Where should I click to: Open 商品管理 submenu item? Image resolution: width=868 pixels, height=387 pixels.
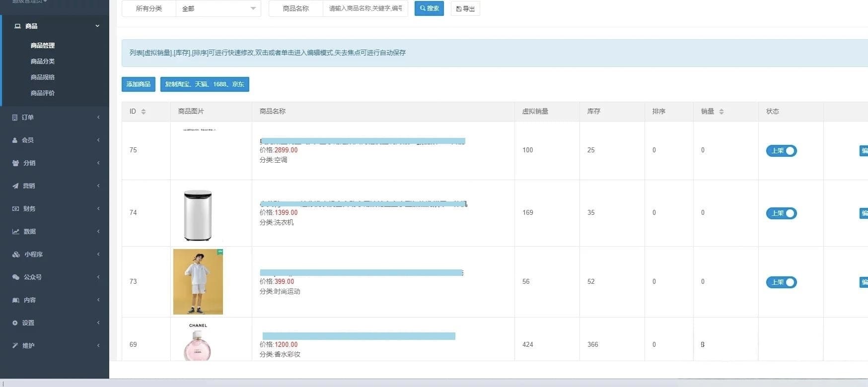[x=43, y=46]
